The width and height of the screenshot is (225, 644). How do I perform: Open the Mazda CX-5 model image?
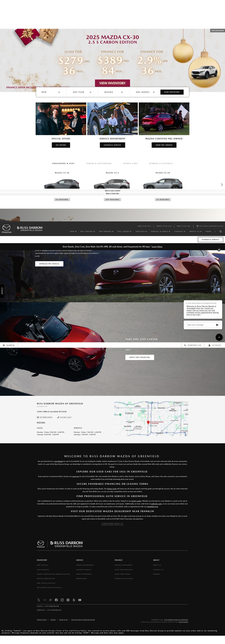(112, 184)
